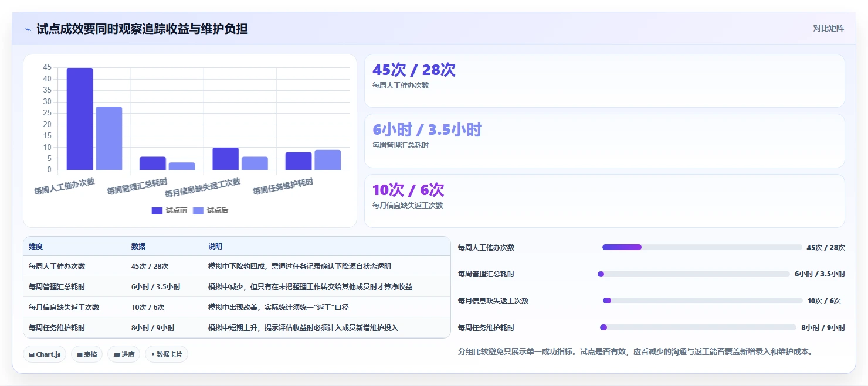This screenshot has height=386, width=868.
Task: Click the 试点前 bar for 每周人工催办次数
Action: 80,119
